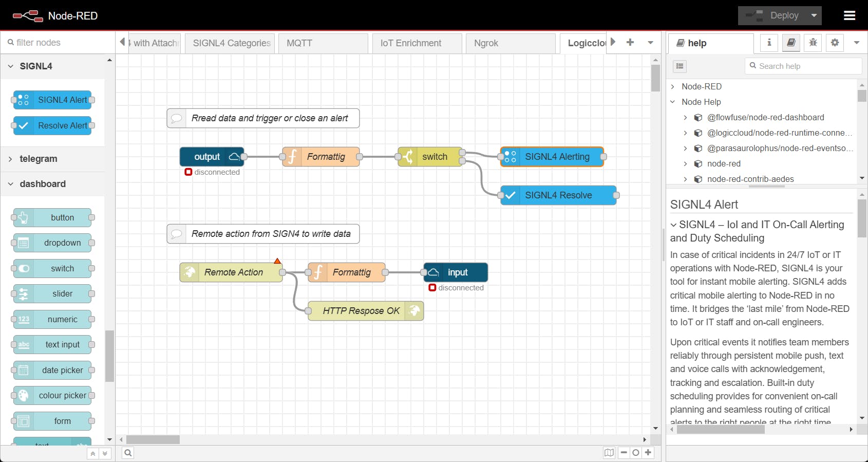Viewport: 868px width, 462px height.
Task: Zoom out on the canvas
Action: 624,453
